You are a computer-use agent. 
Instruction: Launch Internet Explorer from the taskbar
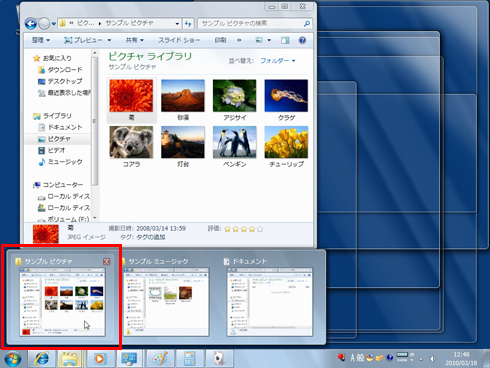pos(41,359)
